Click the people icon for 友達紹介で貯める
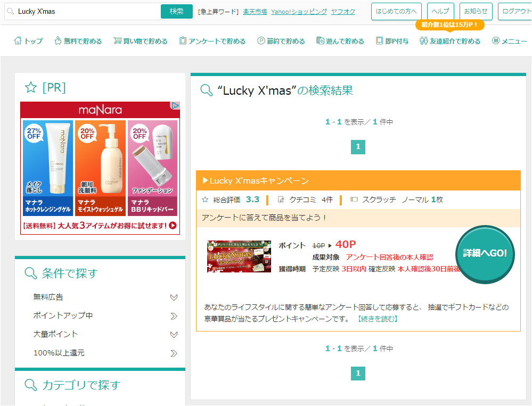This screenshot has height=406, width=532. tap(423, 40)
